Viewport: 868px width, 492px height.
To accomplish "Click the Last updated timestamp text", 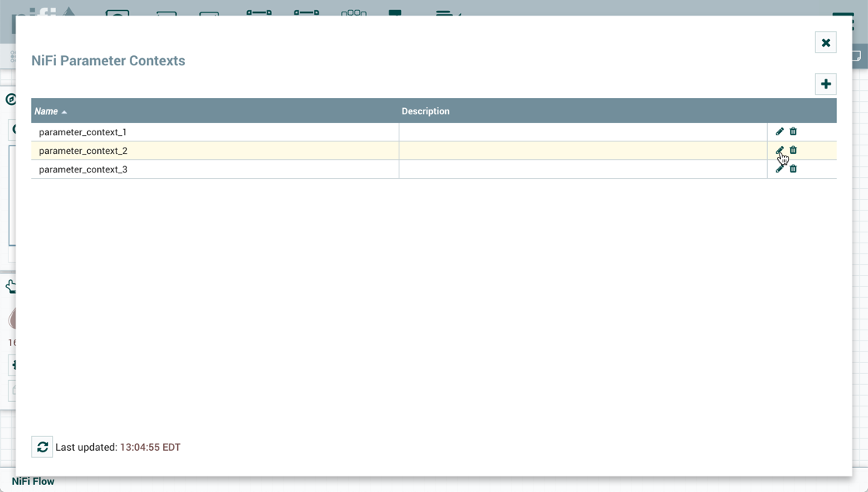I will point(150,447).
